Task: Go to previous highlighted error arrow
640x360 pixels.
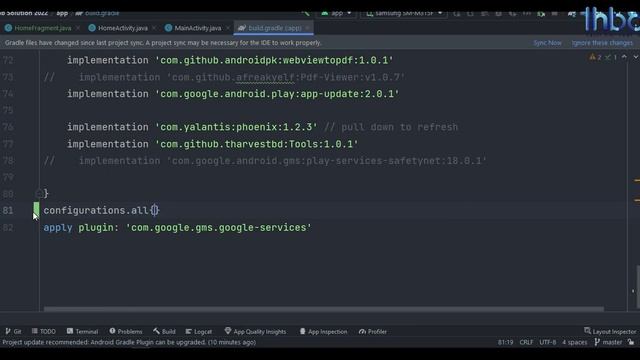Action: point(624,58)
